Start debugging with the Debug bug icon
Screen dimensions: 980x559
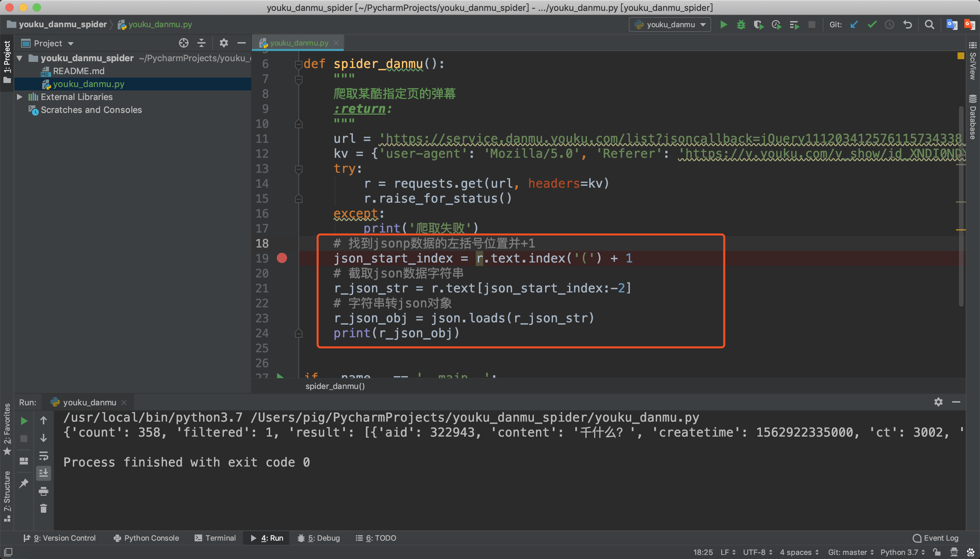[x=741, y=24]
